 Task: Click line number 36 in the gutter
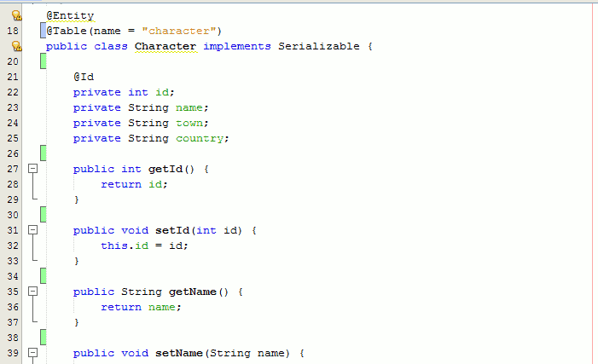(x=13, y=307)
